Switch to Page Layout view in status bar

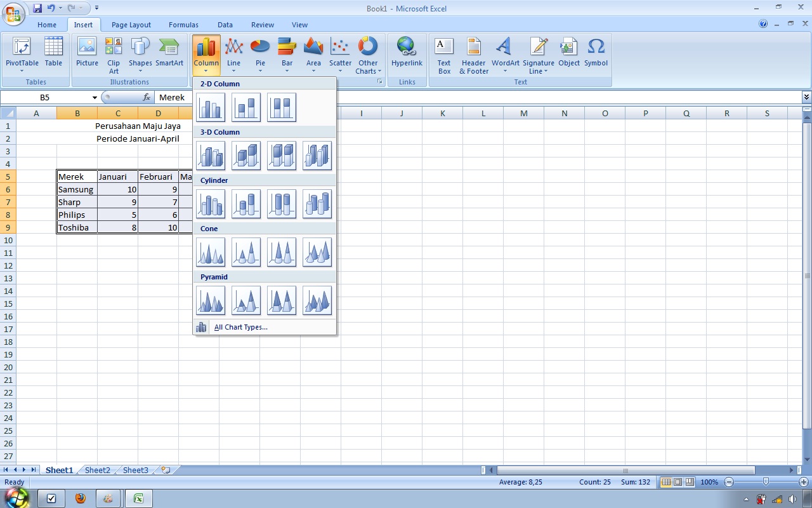[x=678, y=482]
